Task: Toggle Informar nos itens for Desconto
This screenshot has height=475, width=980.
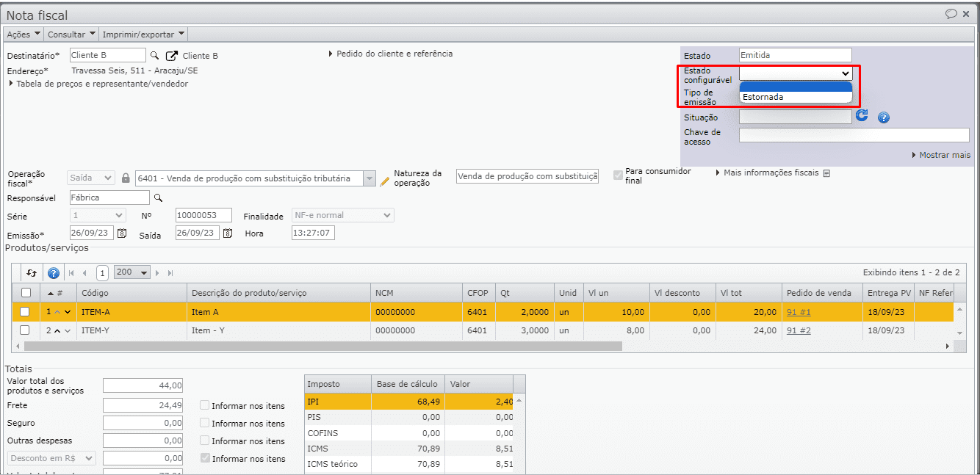Action: coord(205,459)
